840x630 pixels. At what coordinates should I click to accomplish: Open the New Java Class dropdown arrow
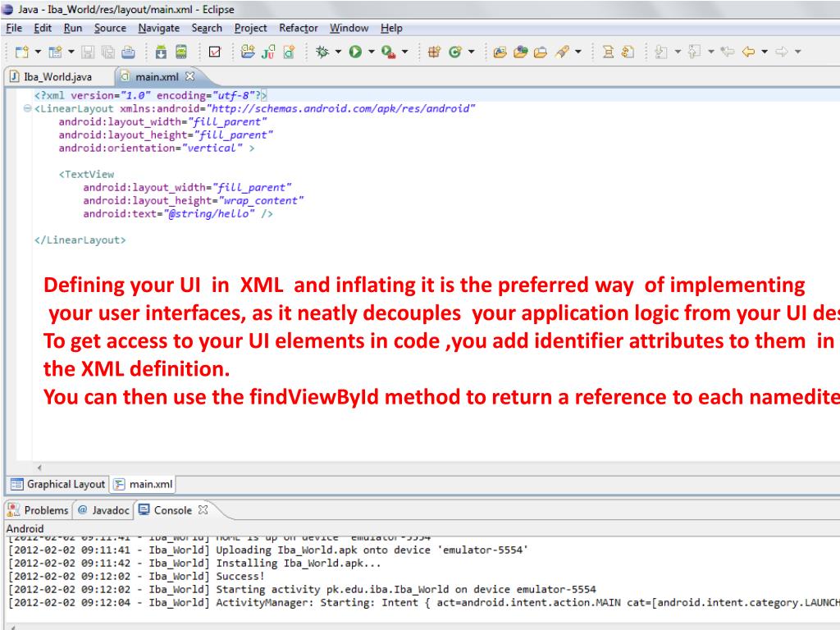[472, 52]
